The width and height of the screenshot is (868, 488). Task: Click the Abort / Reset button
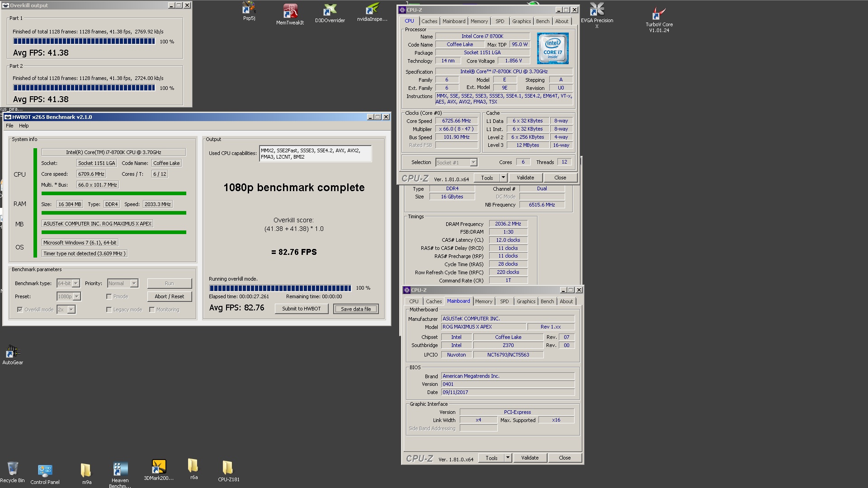(x=170, y=296)
